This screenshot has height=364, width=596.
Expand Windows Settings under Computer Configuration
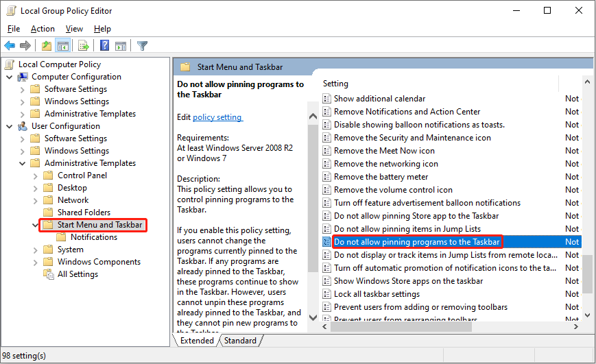[23, 102]
